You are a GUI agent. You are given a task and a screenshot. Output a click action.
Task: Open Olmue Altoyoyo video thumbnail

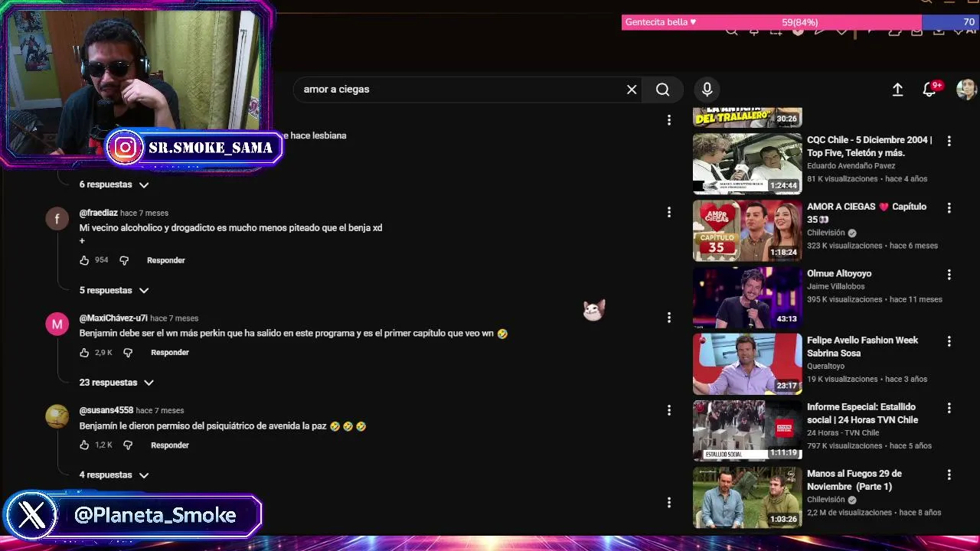[x=747, y=297]
